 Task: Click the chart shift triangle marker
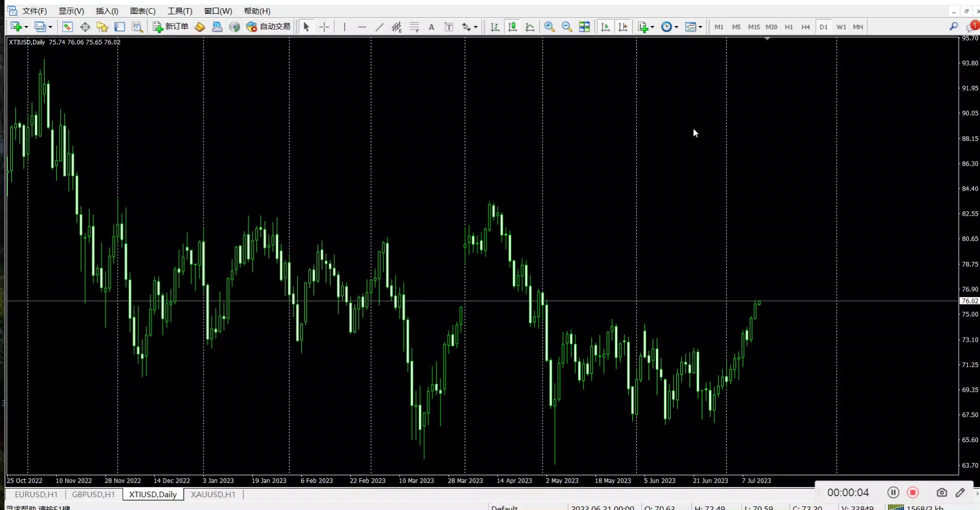pos(767,39)
